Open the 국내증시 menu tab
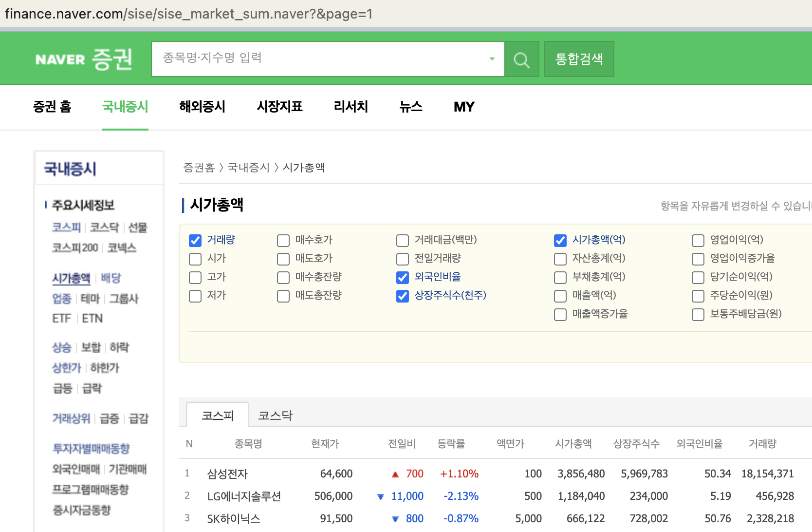This screenshot has width=812, height=532. 125,107
